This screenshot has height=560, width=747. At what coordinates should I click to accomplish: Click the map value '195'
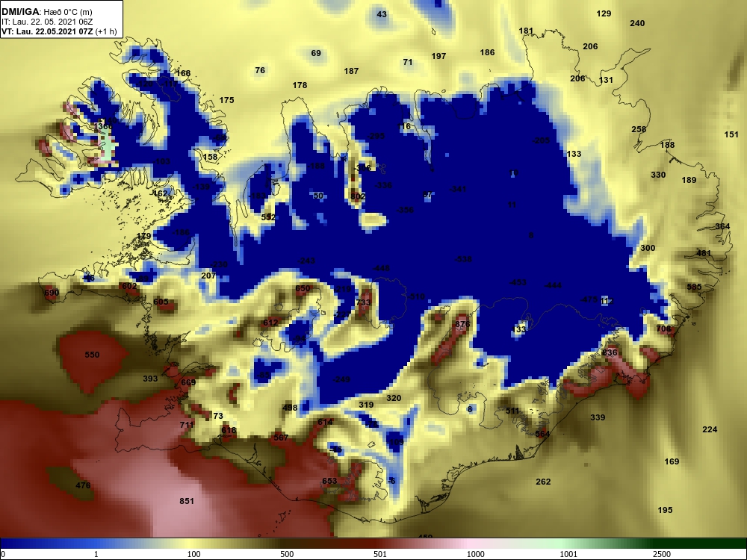click(665, 509)
